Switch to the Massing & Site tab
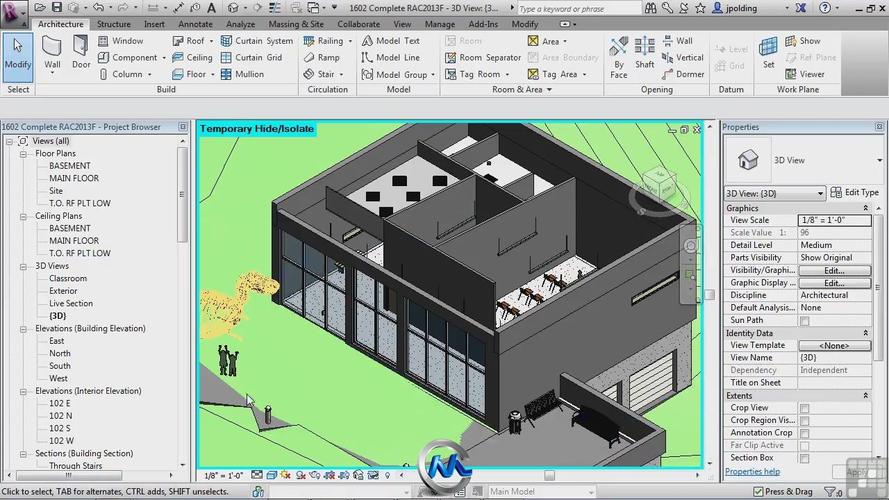Screen dimensions: 889x500 coord(296,24)
